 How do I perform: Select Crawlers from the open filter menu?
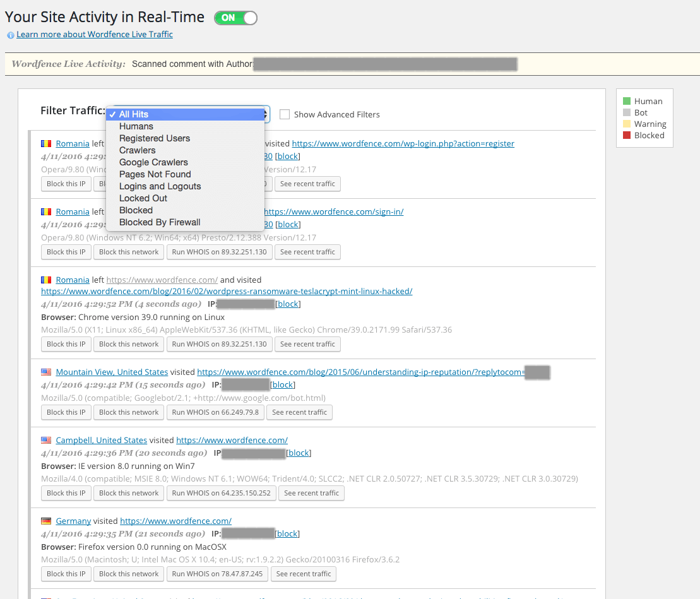[137, 150]
